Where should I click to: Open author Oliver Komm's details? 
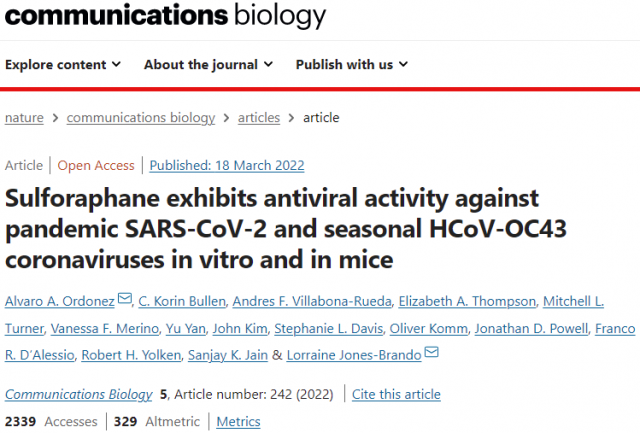pos(429,328)
